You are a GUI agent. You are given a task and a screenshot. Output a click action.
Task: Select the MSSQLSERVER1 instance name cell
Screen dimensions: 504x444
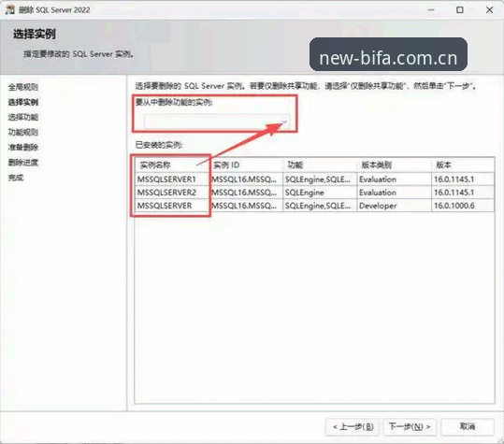click(173, 179)
